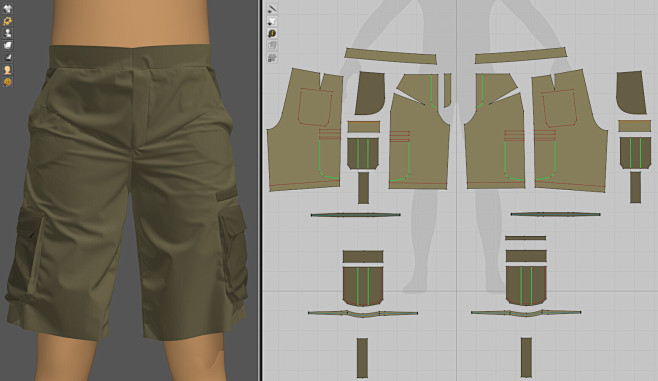Click the mesh shading cone icon
Image resolution: width=658 pixels, height=381 pixels.
coord(8,57)
